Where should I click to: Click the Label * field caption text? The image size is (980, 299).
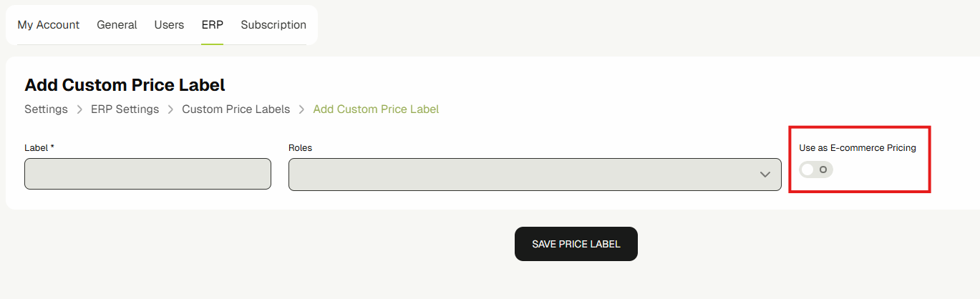pyautogui.click(x=39, y=148)
